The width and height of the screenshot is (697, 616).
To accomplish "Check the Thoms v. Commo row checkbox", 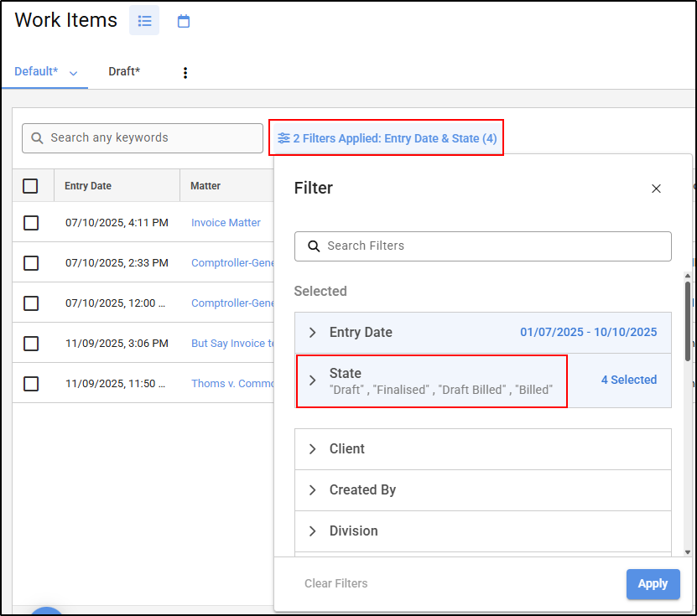I will pyautogui.click(x=31, y=383).
